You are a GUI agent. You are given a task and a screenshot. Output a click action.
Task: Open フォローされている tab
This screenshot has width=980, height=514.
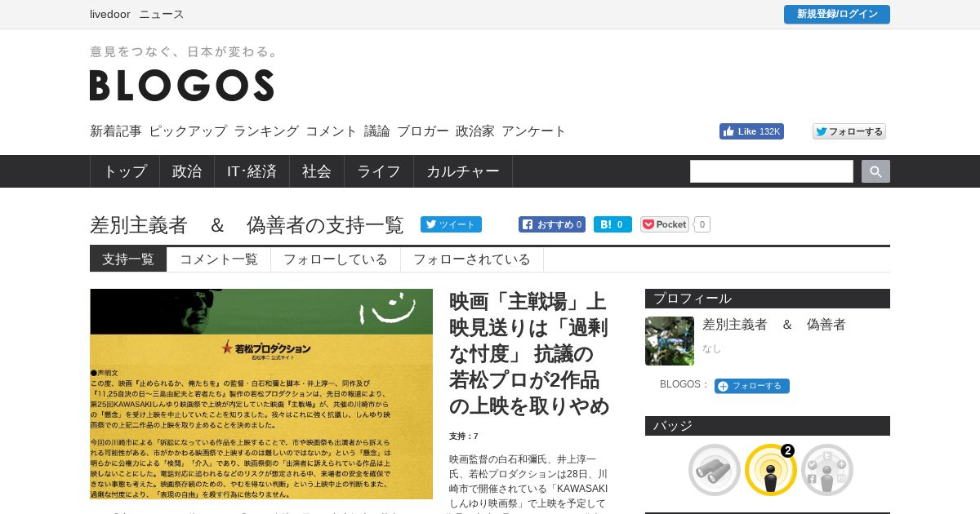click(x=472, y=259)
